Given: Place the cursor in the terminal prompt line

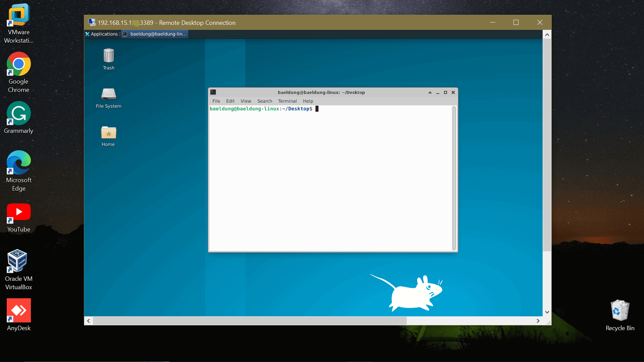Looking at the screenshot, I should (x=316, y=109).
